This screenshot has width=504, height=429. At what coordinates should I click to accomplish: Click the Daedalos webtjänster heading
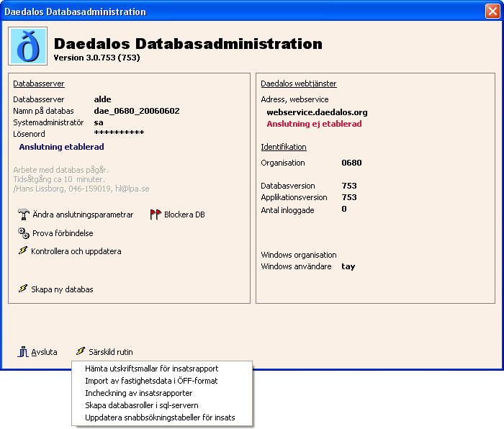pos(299,83)
